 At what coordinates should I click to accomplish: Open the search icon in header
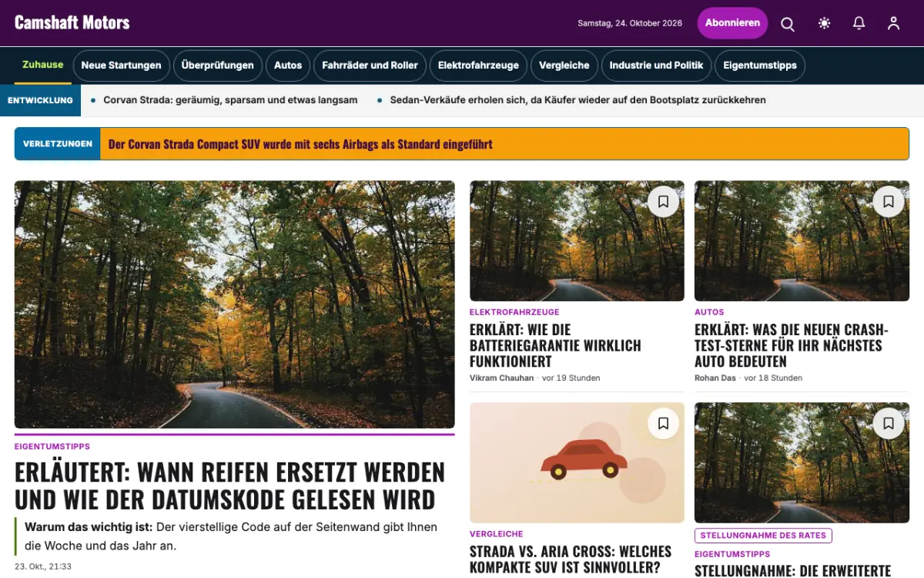pos(788,23)
